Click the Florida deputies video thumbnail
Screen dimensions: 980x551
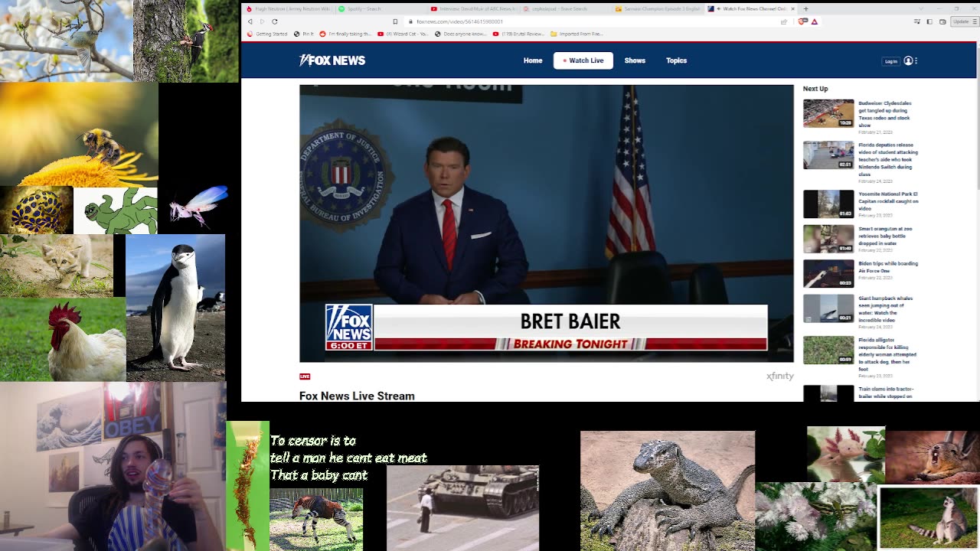828,155
